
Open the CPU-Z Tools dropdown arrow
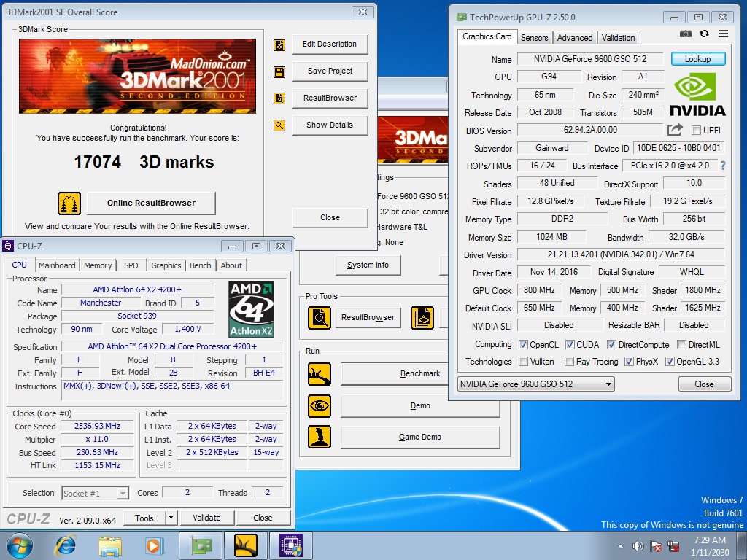pyautogui.click(x=171, y=517)
